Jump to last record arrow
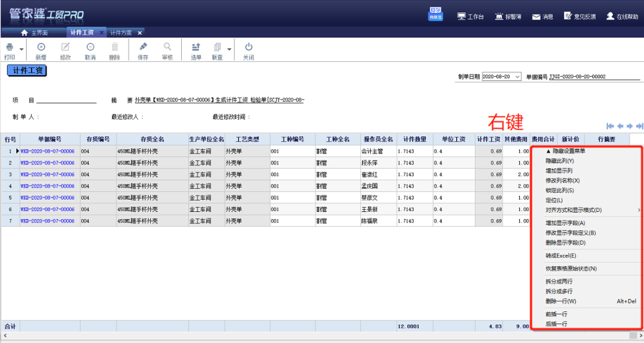Viewport: 644px width, 343px height. click(639, 126)
